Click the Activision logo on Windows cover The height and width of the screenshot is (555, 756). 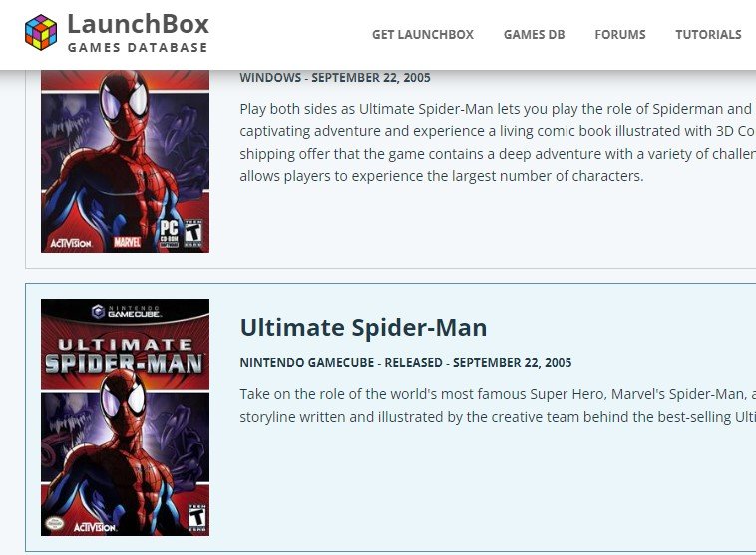tap(71, 243)
